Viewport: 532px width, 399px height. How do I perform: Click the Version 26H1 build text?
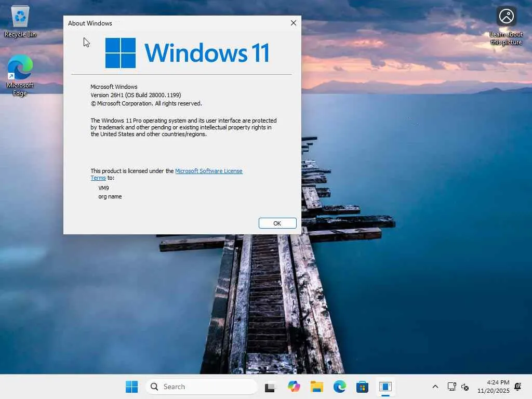[x=136, y=95]
